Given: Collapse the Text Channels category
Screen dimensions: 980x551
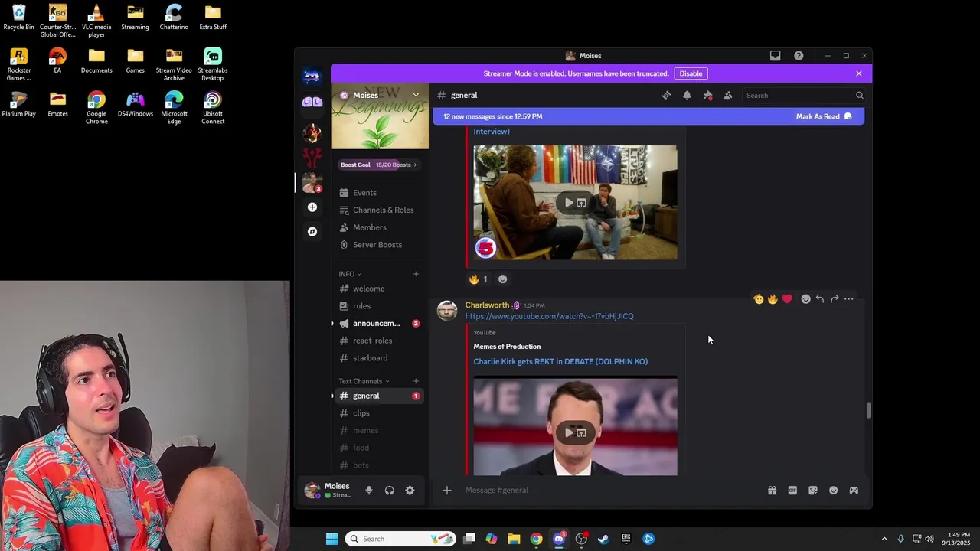Looking at the screenshot, I should [364, 381].
